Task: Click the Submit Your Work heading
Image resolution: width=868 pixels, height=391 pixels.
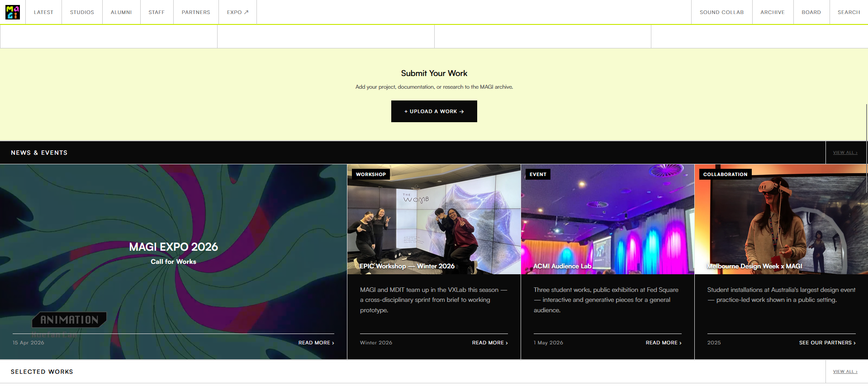Action: pos(434,73)
